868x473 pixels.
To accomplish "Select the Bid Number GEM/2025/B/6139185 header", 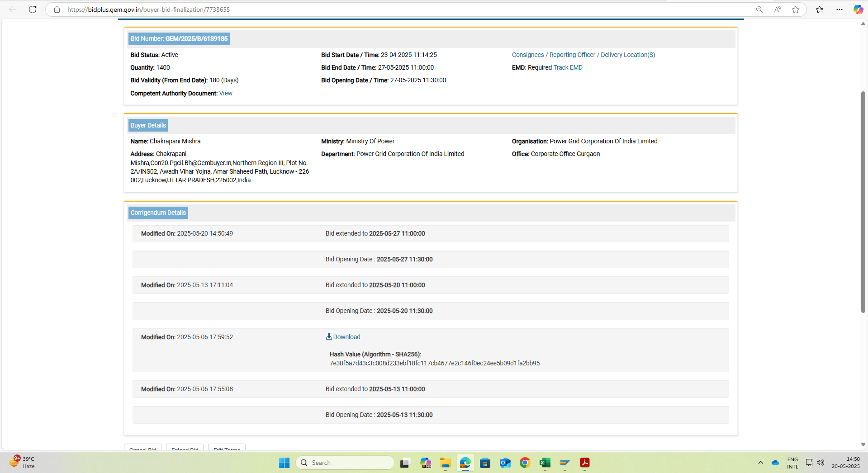I will pyautogui.click(x=179, y=39).
